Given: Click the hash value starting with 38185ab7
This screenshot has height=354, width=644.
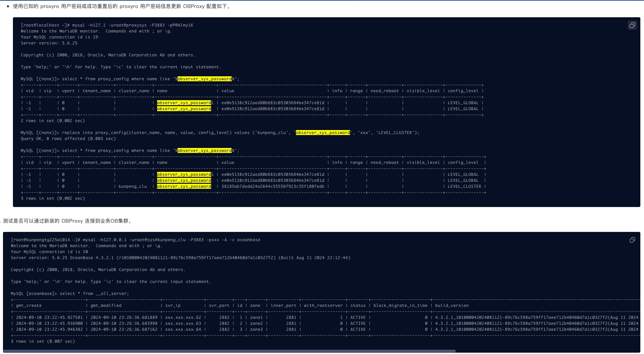Looking at the screenshot, I should [x=272, y=186].
